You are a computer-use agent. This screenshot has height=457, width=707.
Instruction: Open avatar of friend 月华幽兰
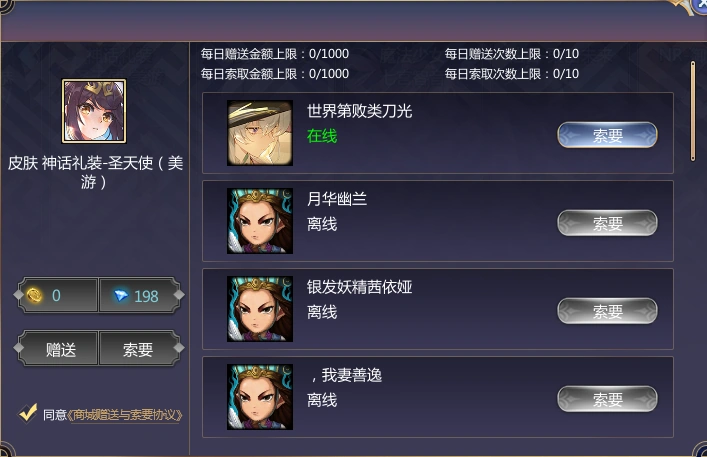(260, 221)
